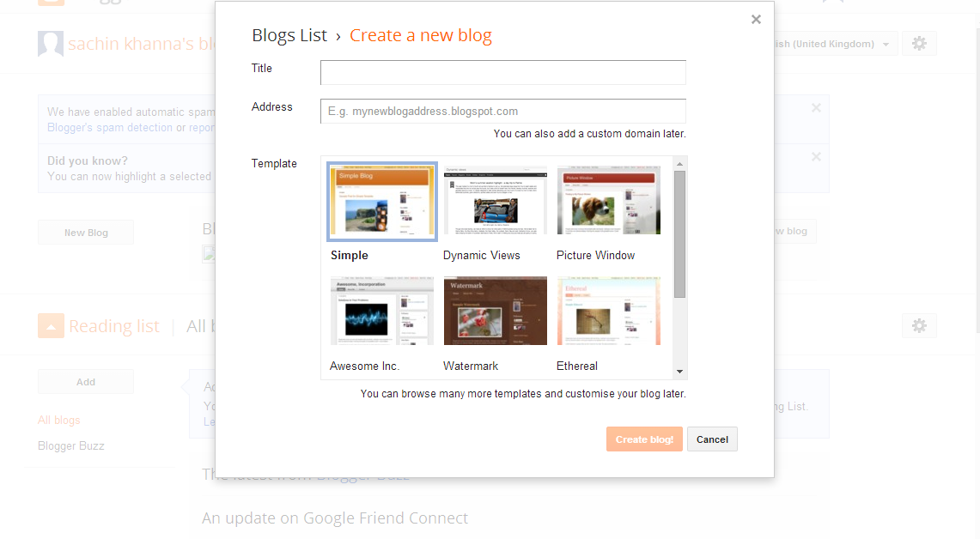Dismiss the Did you know notice
Screen dimensions: 980x539
point(816,157)
